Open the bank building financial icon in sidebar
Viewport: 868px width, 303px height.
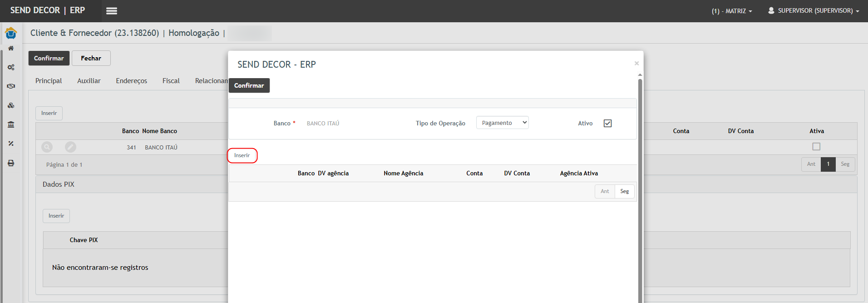click(x=11, y=124)
